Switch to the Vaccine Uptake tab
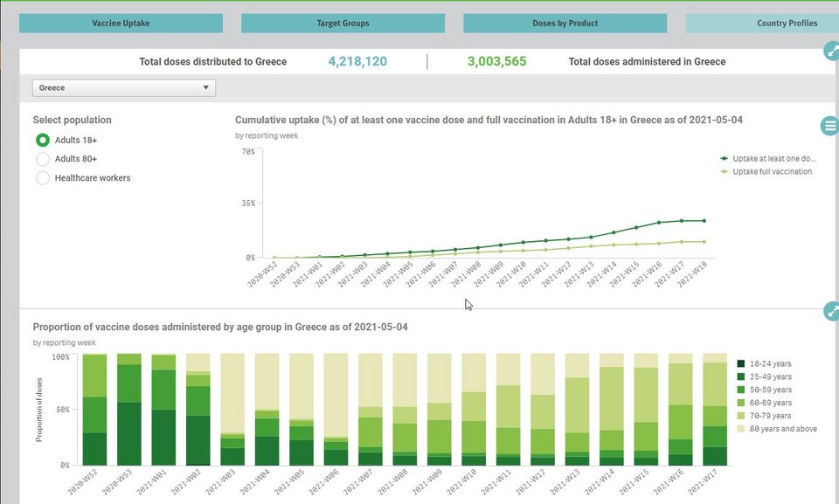 point(121,24)
